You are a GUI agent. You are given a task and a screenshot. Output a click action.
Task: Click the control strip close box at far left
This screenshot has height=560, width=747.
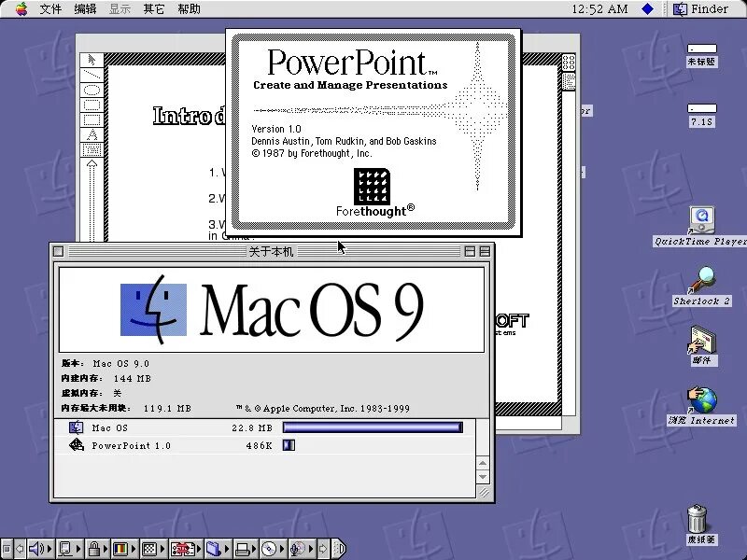tap(6, 549)
